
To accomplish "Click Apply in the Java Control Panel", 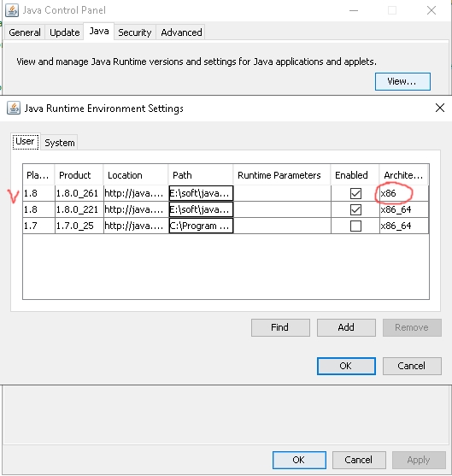I will point(419,460).
